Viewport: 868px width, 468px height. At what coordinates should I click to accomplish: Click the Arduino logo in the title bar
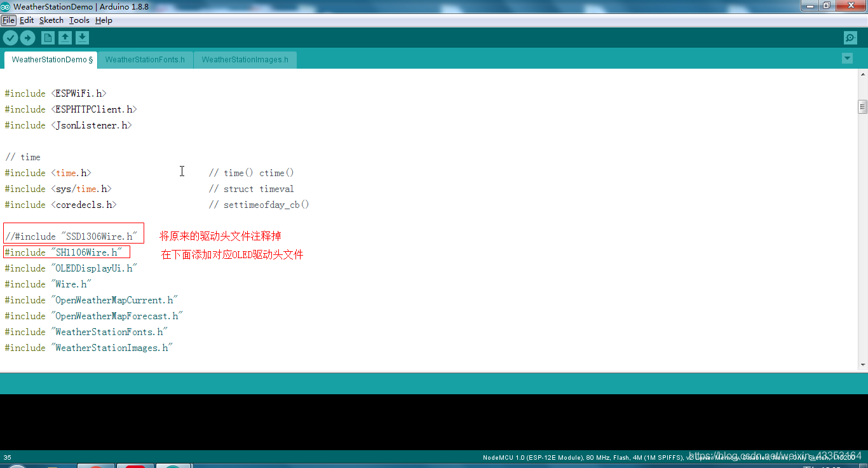pos(5,6)
